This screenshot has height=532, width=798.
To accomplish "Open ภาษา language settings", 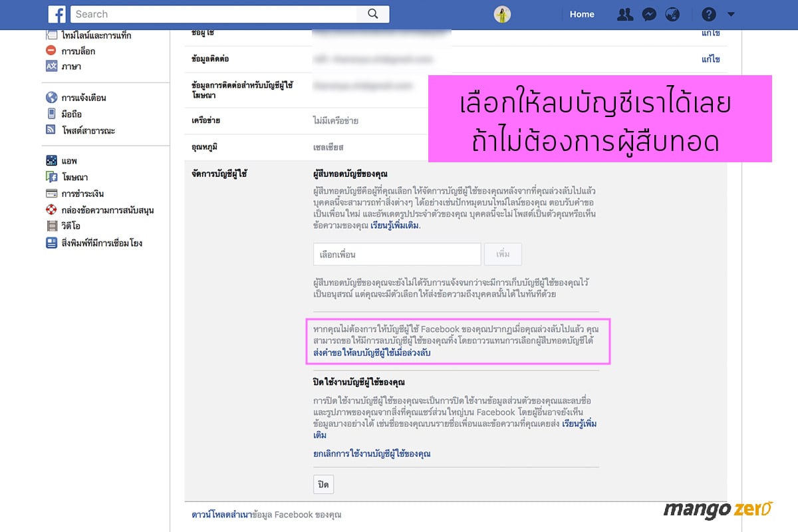I will coord(71,66).
